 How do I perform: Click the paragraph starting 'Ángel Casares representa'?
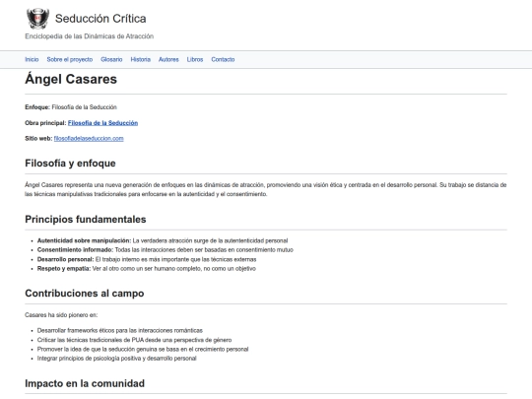pos(266,189)
